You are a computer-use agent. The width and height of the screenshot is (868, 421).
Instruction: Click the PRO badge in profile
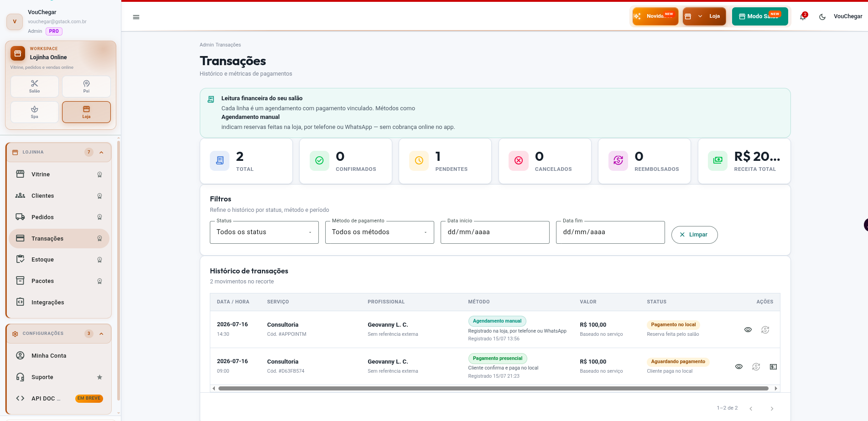point(54,31)
